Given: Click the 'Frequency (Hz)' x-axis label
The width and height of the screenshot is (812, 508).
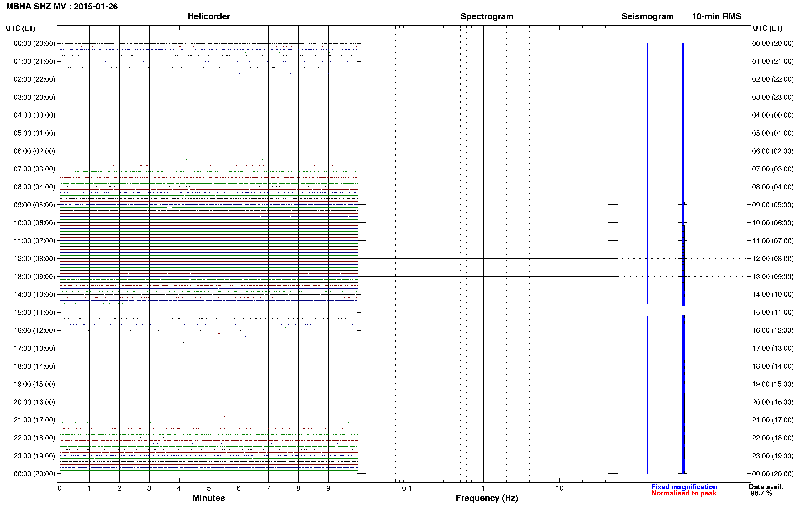Looking at the screenshot, I should (487, 498).
